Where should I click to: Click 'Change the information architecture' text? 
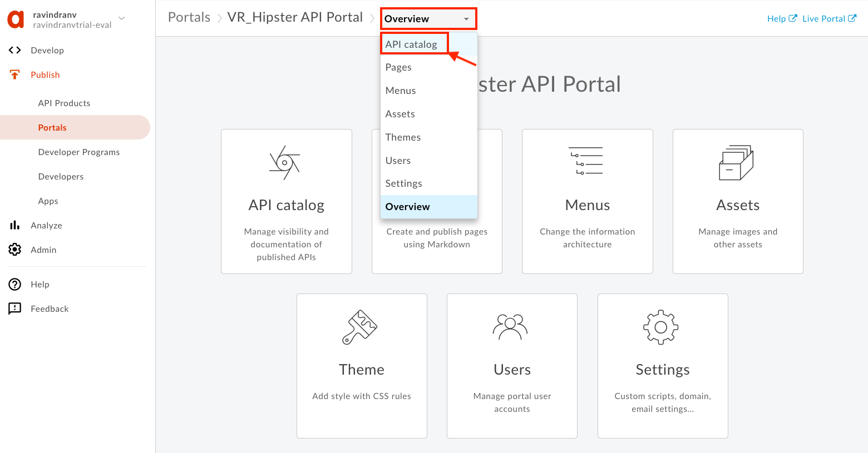(588, 238)
